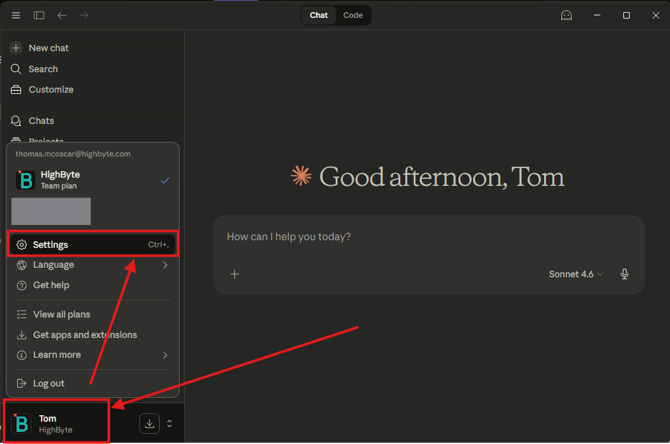Click the download app icon near profile
Screen dimensions: 670x444
149,424
